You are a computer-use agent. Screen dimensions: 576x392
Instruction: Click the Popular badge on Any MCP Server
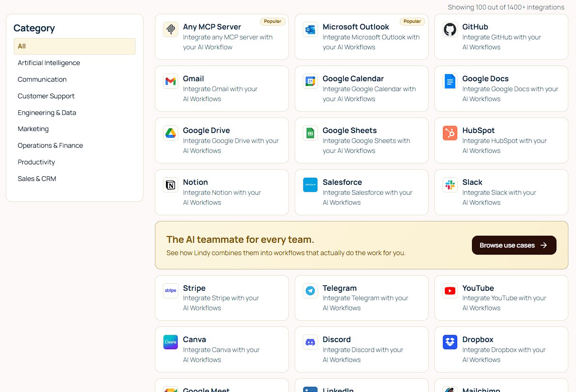point(273,21)
